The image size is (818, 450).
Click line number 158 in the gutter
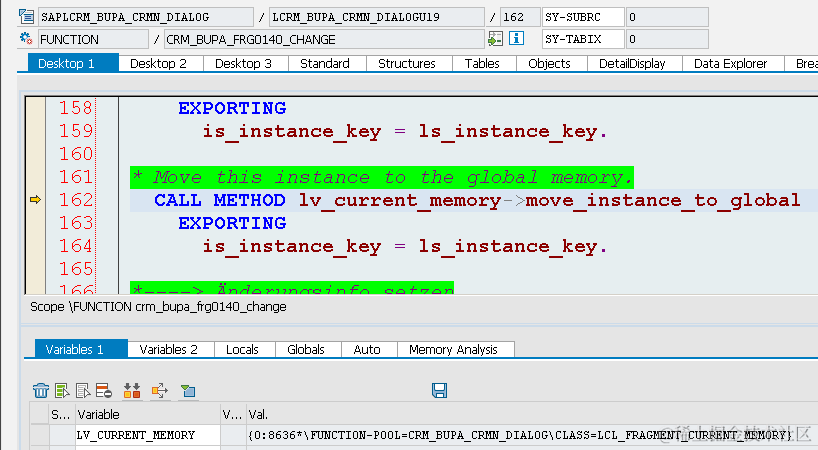coord(76,108)
